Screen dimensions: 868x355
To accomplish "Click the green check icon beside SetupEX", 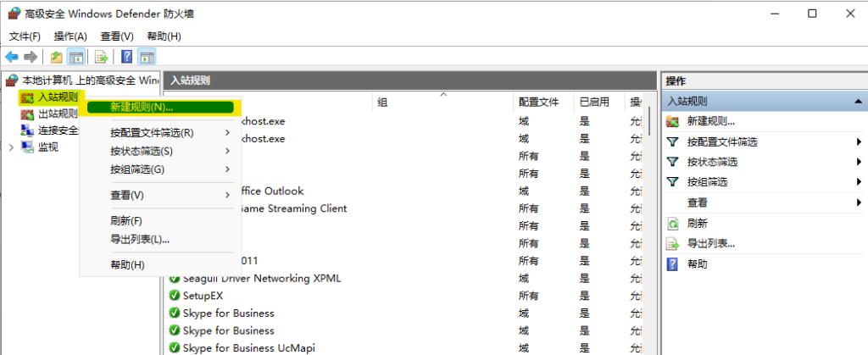I will pyautogui.click(x=175, y=296).
